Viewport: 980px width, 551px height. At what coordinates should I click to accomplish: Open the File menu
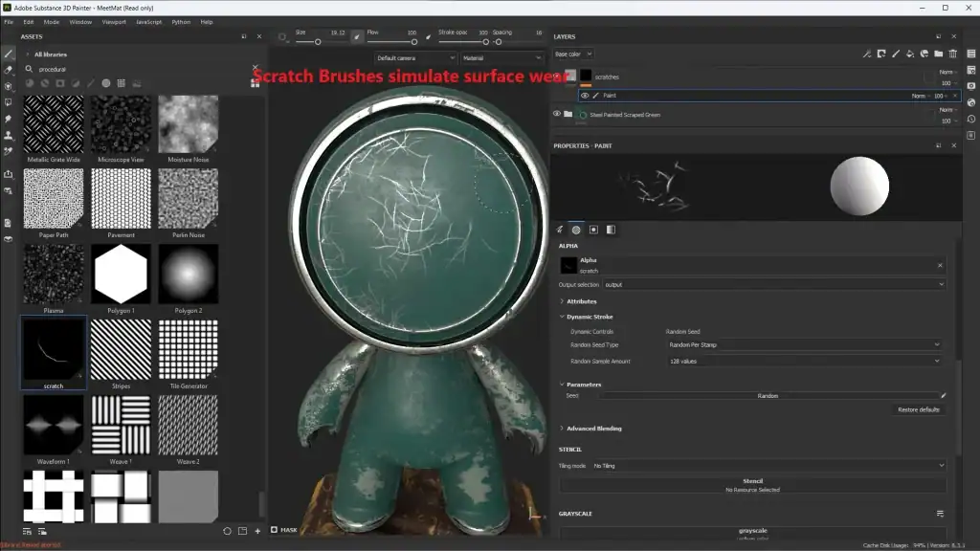click(9, 22)
